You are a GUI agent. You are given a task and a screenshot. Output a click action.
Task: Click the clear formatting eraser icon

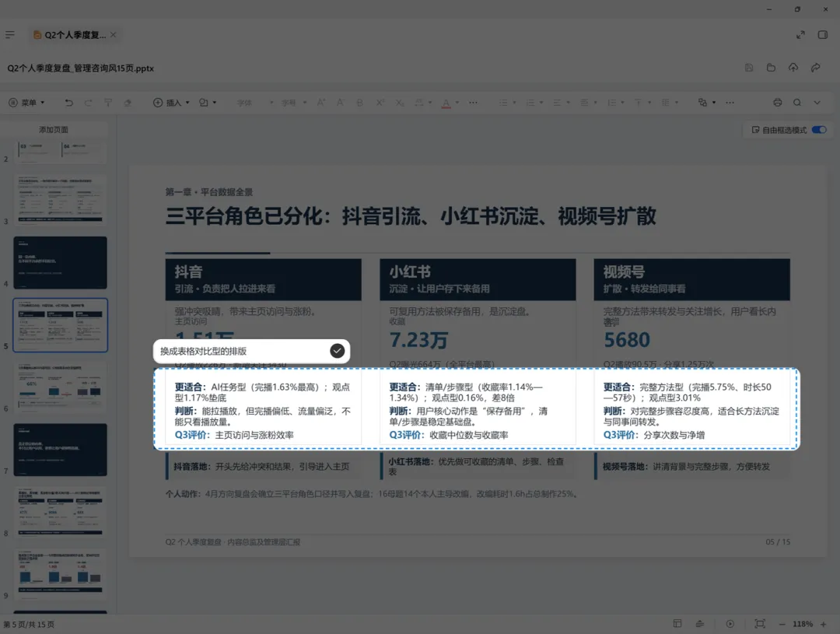(x=128, y=103)
